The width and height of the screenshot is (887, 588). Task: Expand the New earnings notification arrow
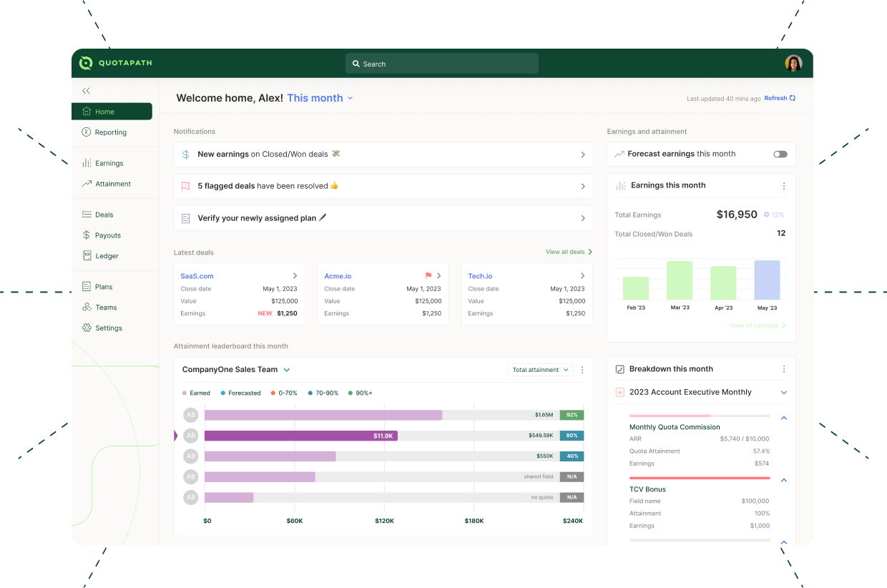tap(583, 155)
